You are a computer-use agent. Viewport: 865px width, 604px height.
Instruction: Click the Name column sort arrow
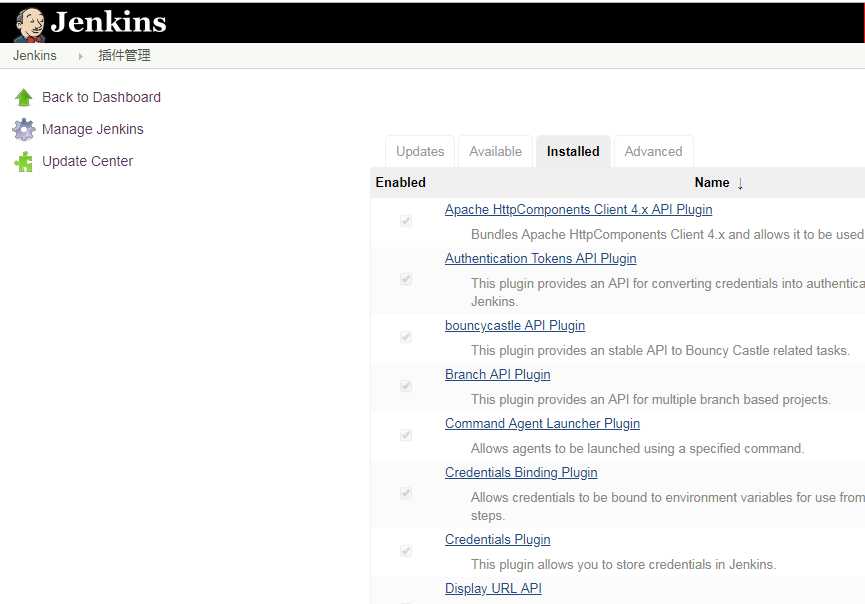tap(740, 183)
